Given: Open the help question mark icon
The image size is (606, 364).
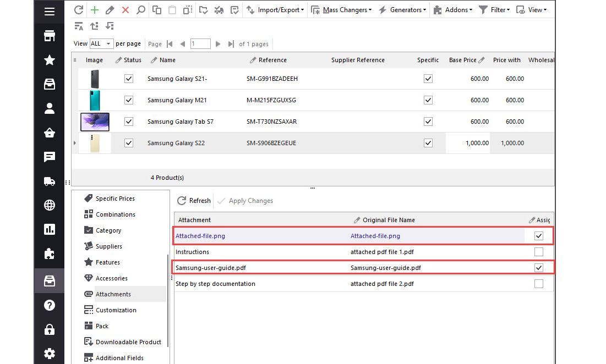Looking at the screenshot, I should [50, 305].
